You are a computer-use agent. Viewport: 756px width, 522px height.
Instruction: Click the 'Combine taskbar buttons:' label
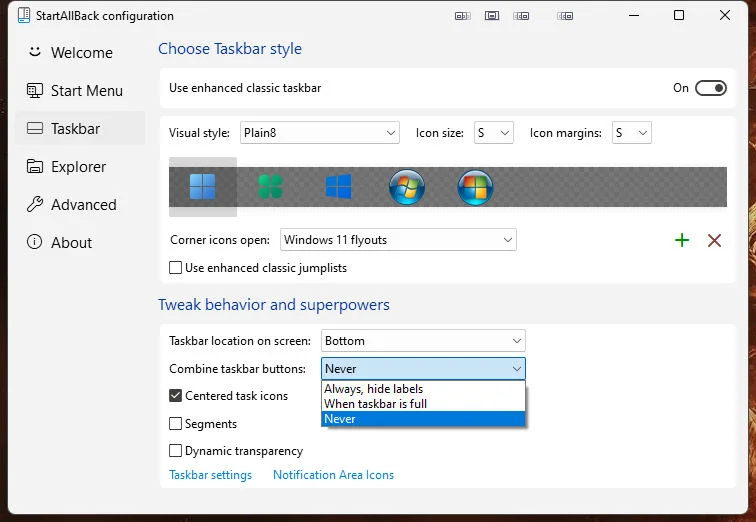tap(237, 369)
